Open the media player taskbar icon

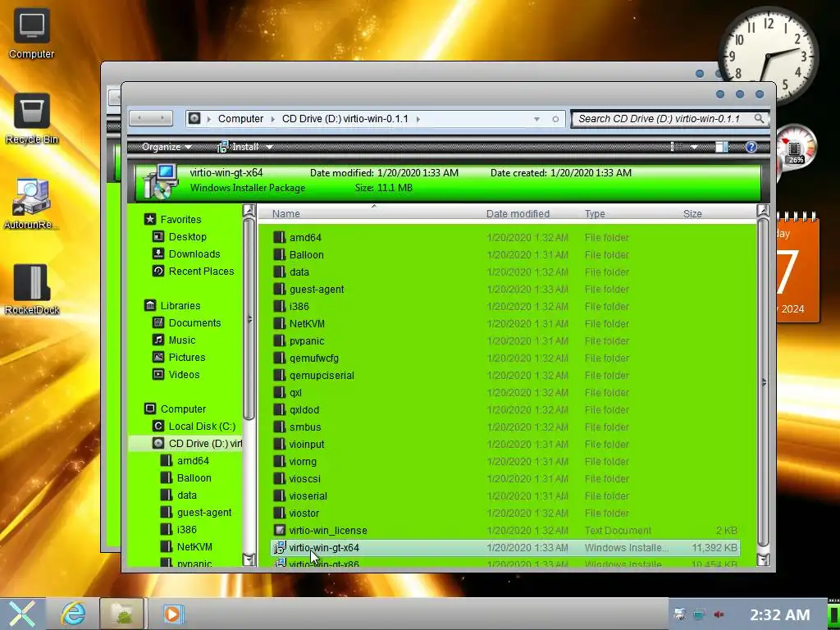tap(173, 614)
